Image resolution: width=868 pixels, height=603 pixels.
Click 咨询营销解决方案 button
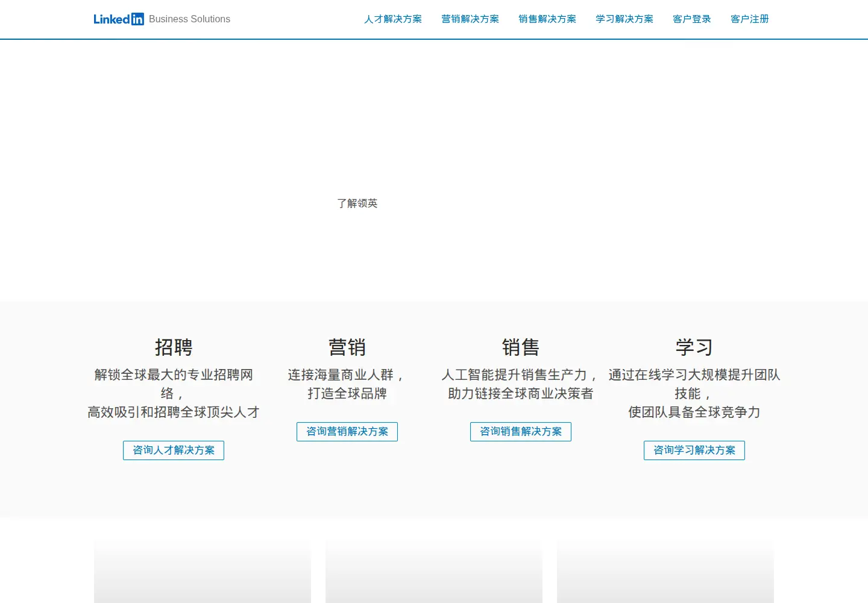347,432
